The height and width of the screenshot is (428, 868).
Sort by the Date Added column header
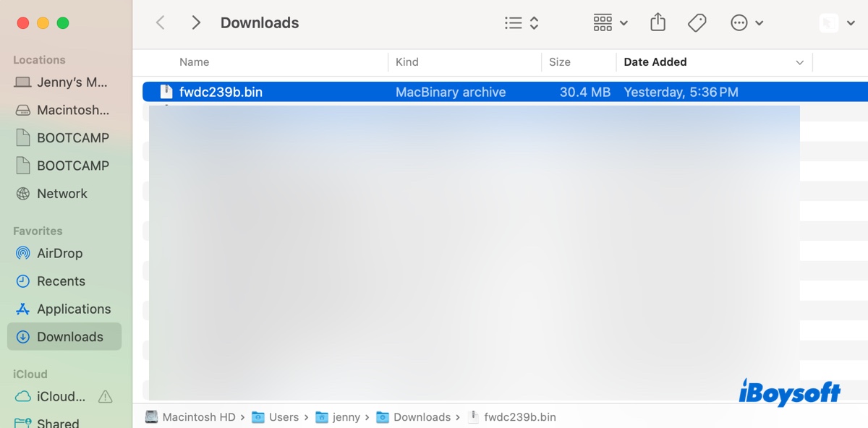coord(655,62)
